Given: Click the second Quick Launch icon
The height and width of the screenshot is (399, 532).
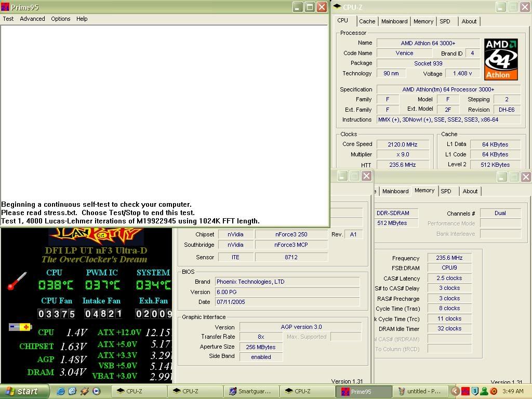Looking at the screenshot, I should [72, 391].
